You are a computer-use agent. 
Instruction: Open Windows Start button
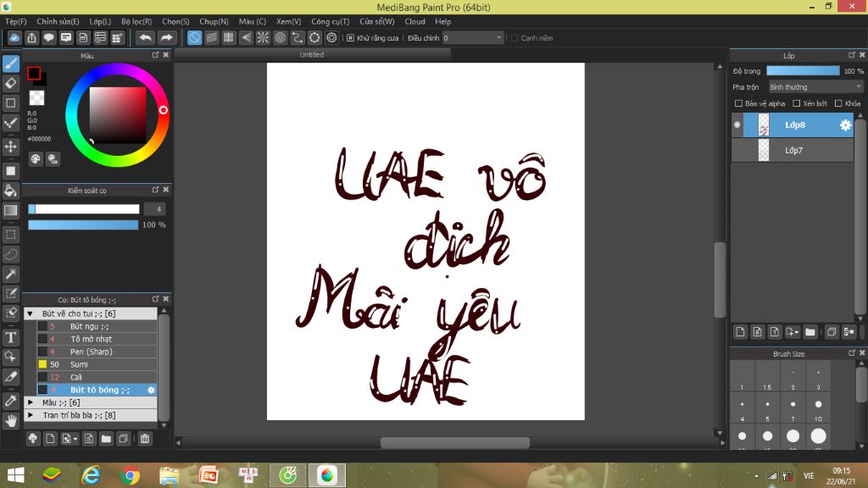click(15, 475)
